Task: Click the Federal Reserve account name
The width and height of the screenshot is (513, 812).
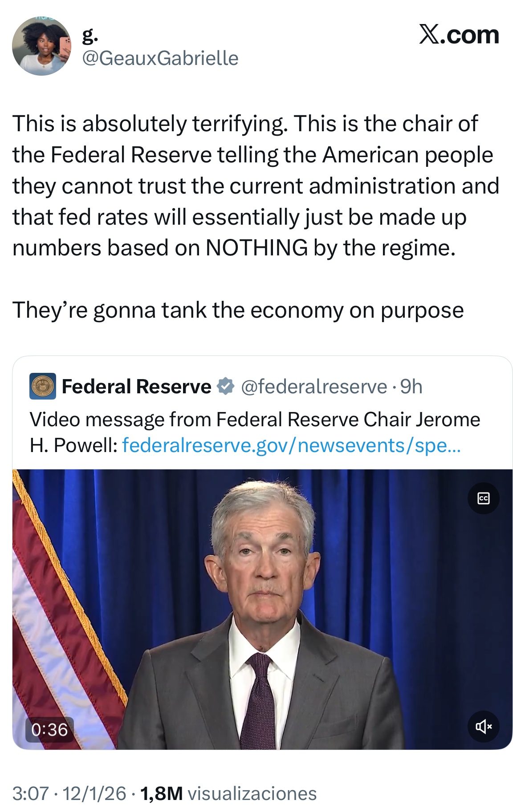Action: tap(136, 386)
